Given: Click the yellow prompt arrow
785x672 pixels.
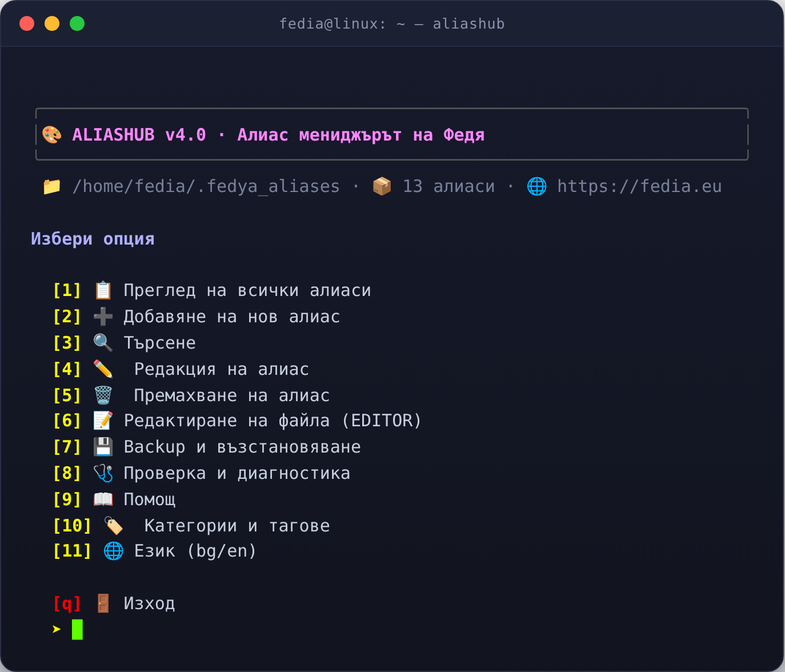Looking at the screenshot, I should (57, 629).
